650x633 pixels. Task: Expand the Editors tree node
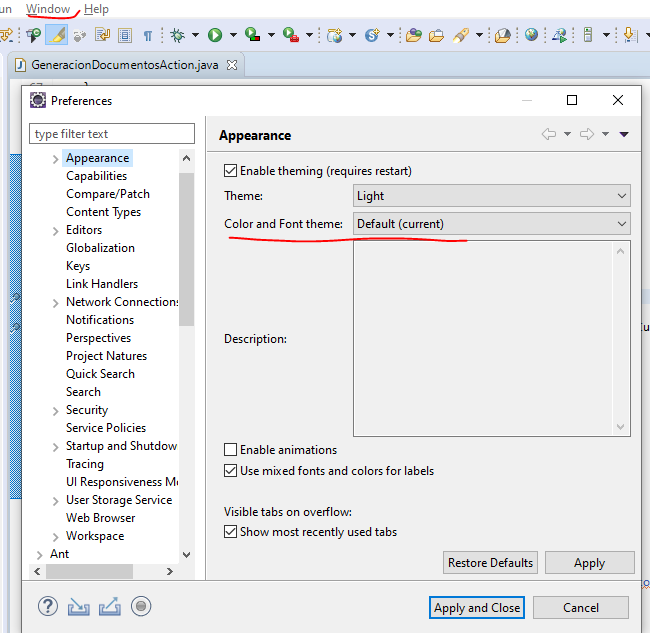click(x=56, y=231)
